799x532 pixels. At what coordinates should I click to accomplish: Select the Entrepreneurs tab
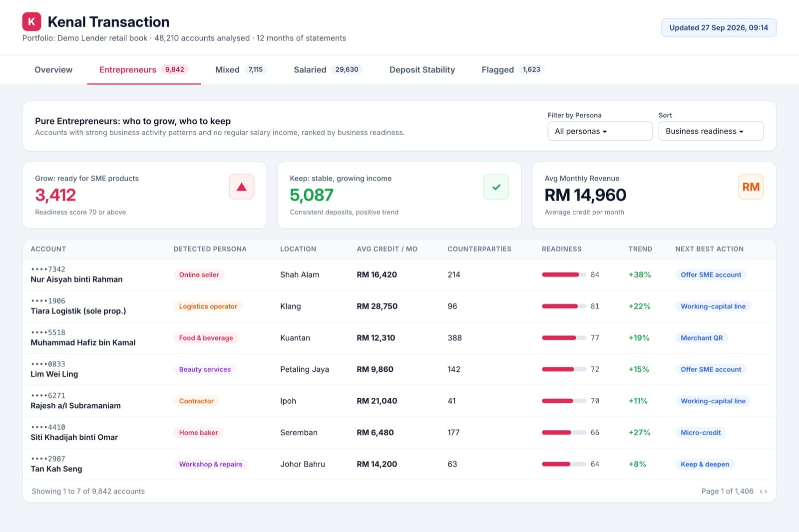144,70
